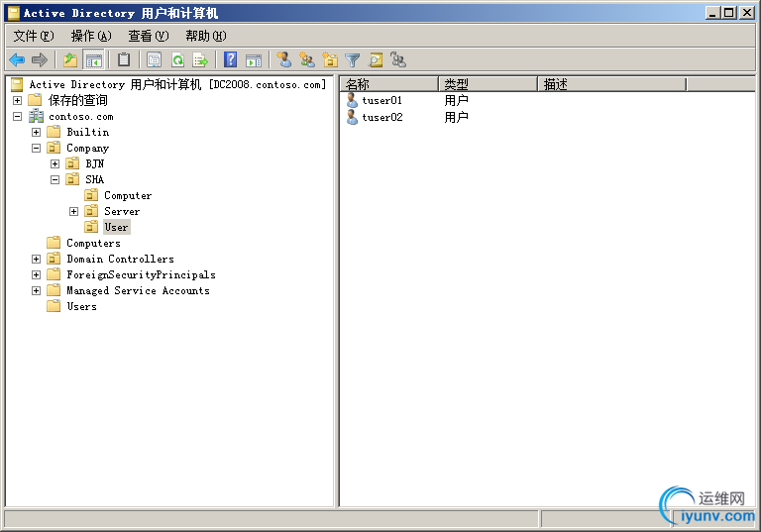Screen dimensions: 761x532
Task: Maximize the Active Directory window
Action: [x=729, y=13]
